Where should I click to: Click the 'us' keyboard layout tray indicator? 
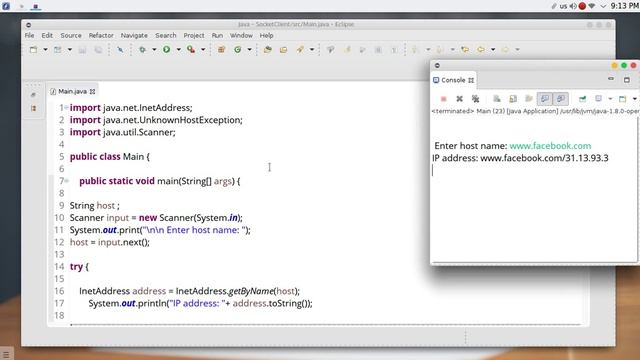(x=564, y=6)
